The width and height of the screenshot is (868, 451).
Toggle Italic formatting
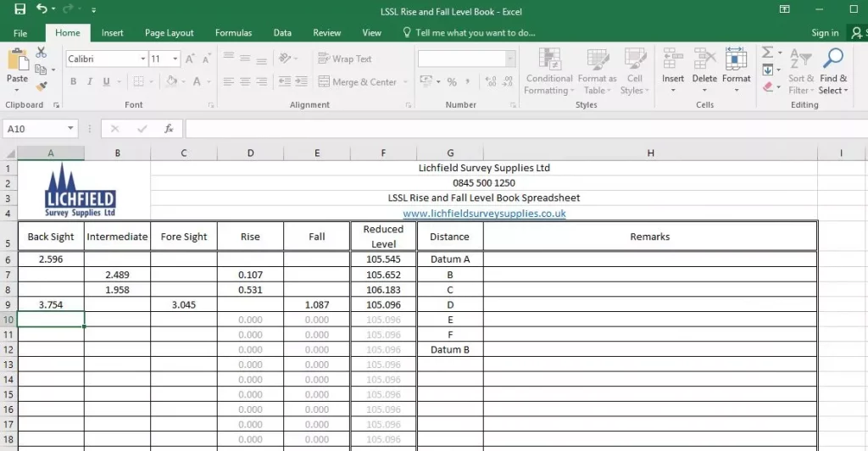(x=90, y=81)
